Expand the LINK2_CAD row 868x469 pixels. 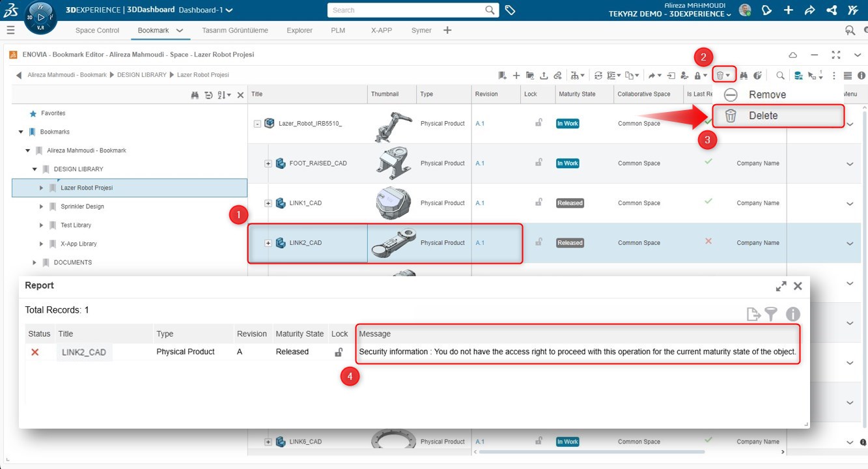268,243
